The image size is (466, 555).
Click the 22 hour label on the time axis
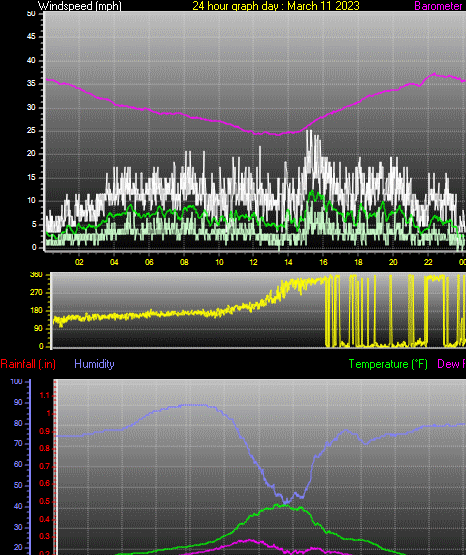tap(428, 262)
